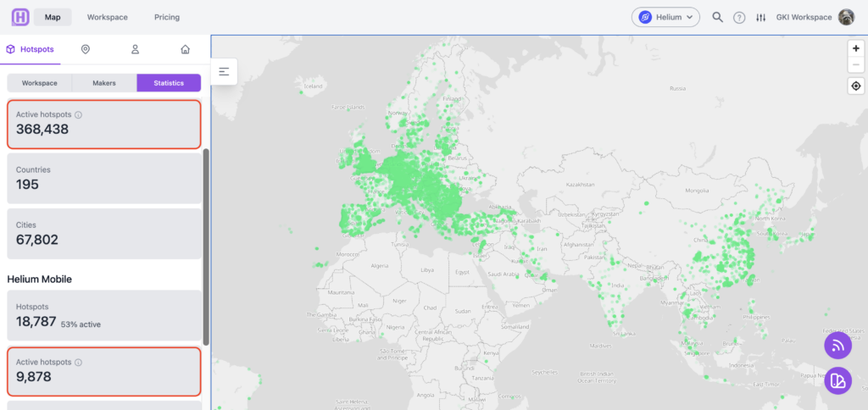Viewport: 868px width, 410px height.
Task: Click the search magnifier icon
Action: click(717, 17)
